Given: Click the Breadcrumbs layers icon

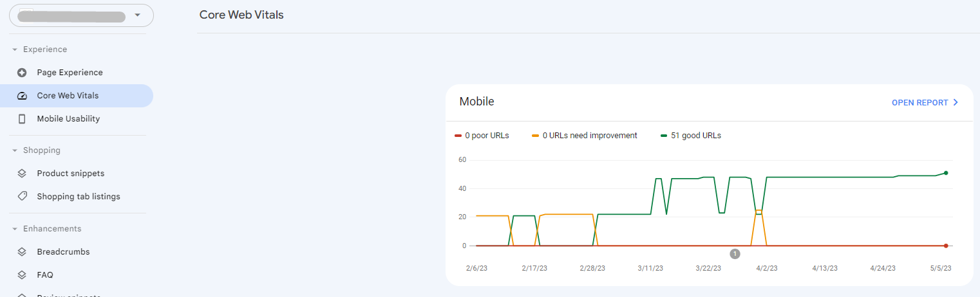Looking at the screenshot, I should [x=22, y=252].
